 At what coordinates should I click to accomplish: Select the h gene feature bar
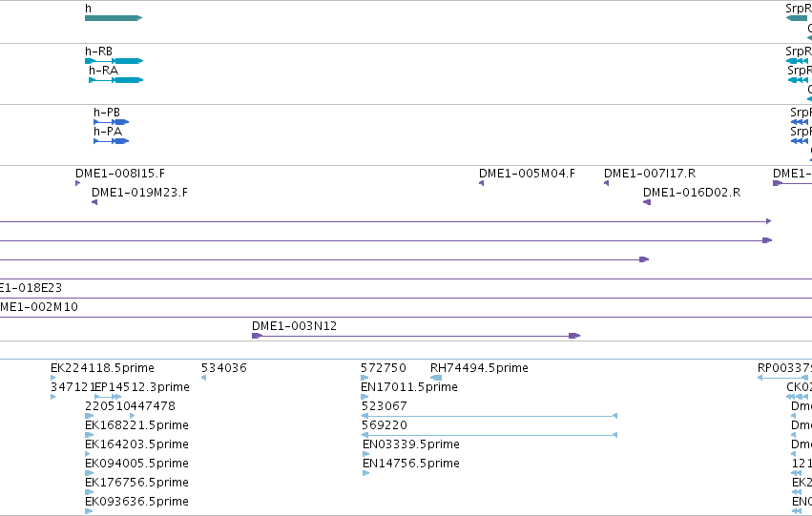tap(114, 18)
